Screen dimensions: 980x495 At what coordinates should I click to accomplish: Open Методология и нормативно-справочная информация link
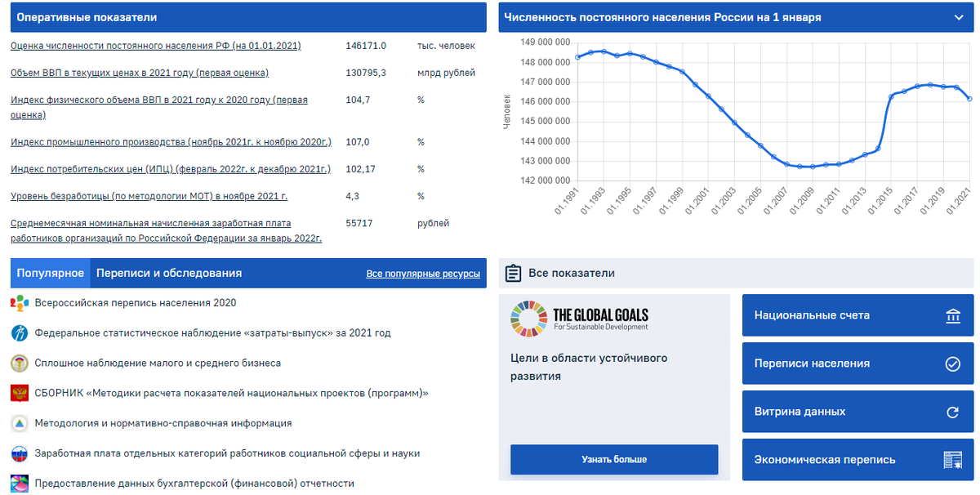click(163, 424)
